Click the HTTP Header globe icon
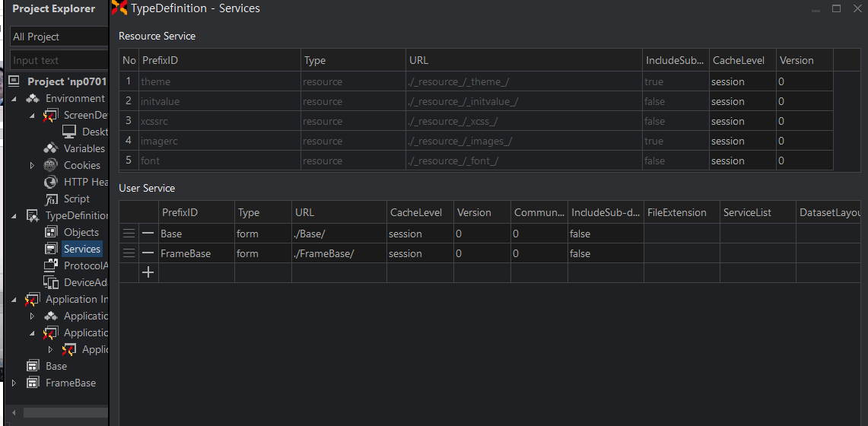Screen dimensions: 868x426 [51, 182]
